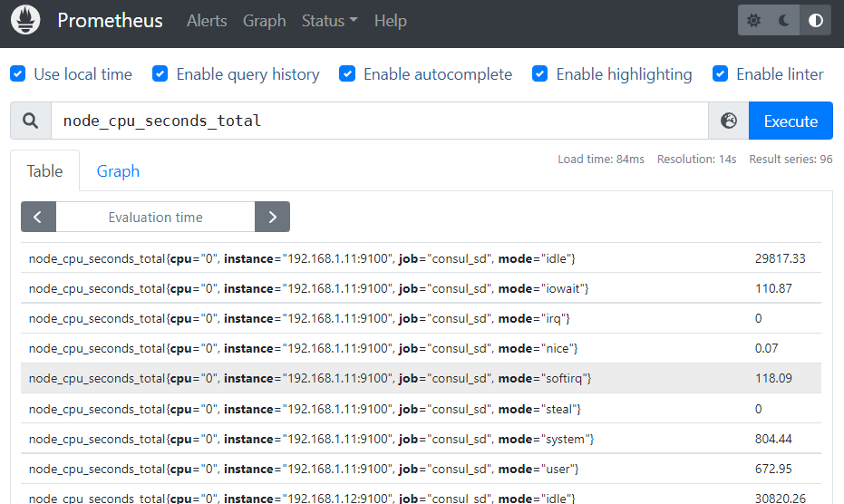
Task: Click the Result series: 96 text
Action: coord(791,160)
